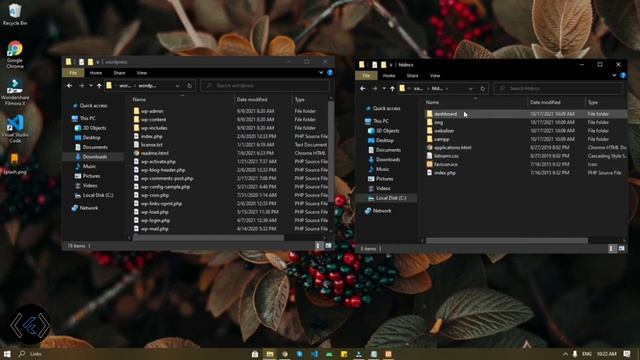Viewport: 640px width, 360px height.
Task: Open quick access toolbar dropdown in wordpress title bar
Action: [98, 62]
